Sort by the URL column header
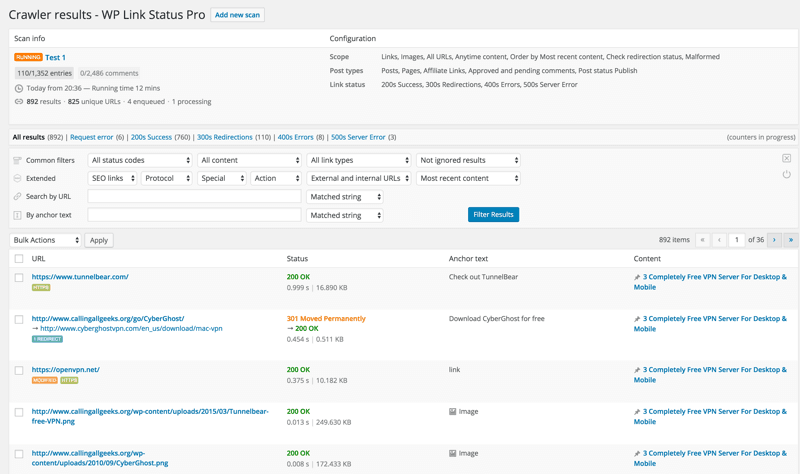The height and width of the screenshot is (474, 800). point(38,259)
